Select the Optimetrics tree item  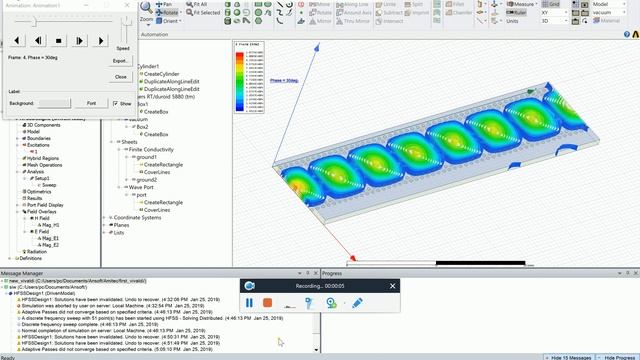(x=39, y=191)
